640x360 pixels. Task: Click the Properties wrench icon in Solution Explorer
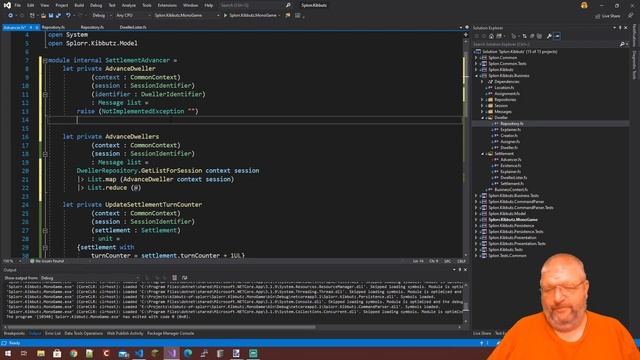[x=549, y=36]
